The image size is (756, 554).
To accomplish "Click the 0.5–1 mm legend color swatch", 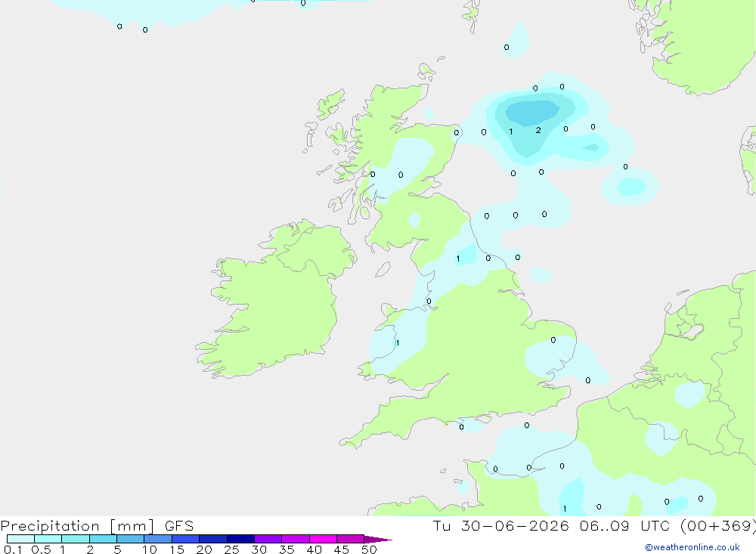I will pos(48,539).
